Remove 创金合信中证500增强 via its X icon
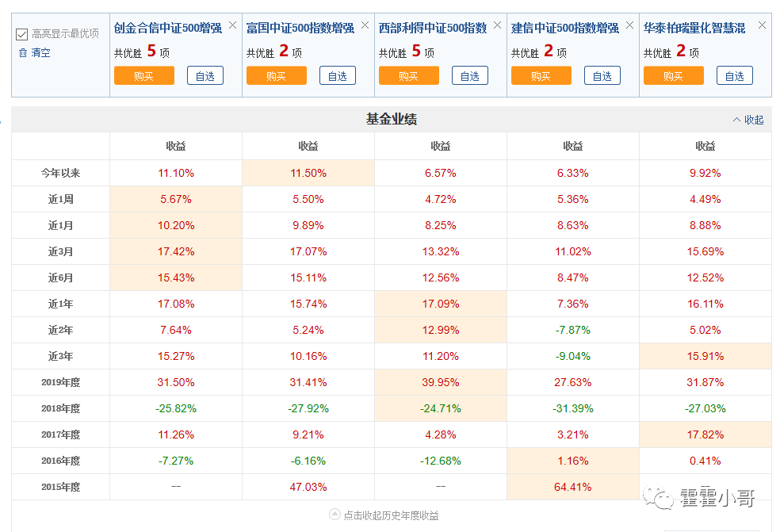 tap(231, 24)
